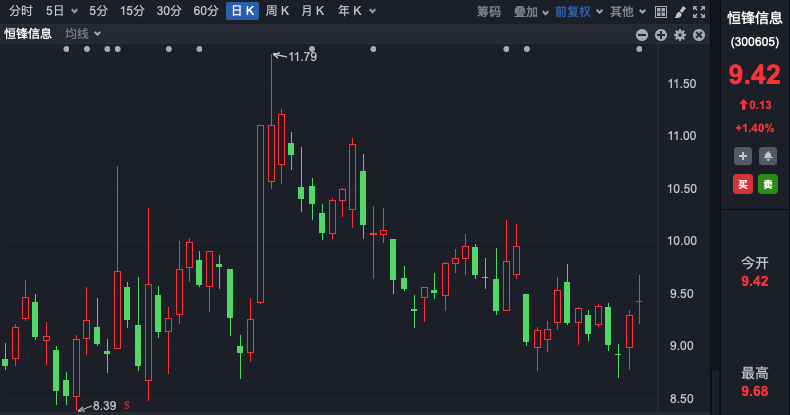Select the drawing brush tool
Viewport: 790px width, 415px height.
[x=680, y=12]
